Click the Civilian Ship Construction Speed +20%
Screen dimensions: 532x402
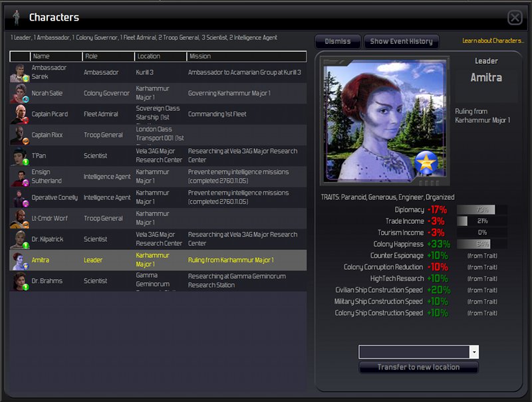pyautogui.click(x=438, y=290)
